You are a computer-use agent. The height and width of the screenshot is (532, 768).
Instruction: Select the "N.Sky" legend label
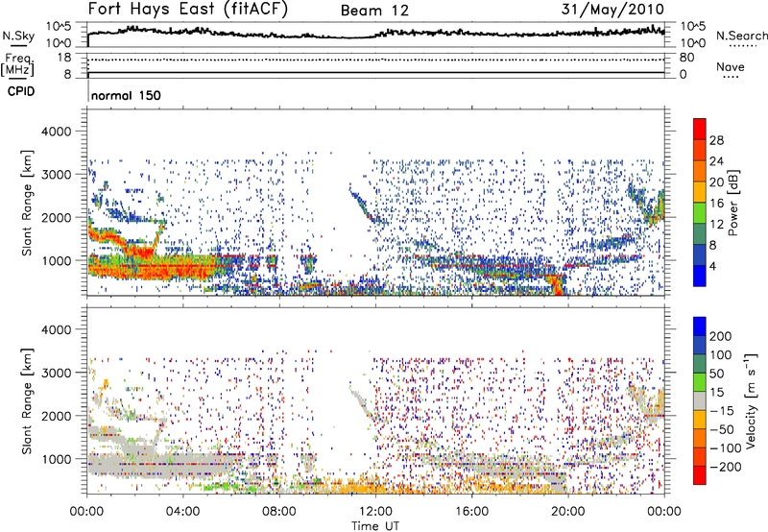click(x=18, y=36)
